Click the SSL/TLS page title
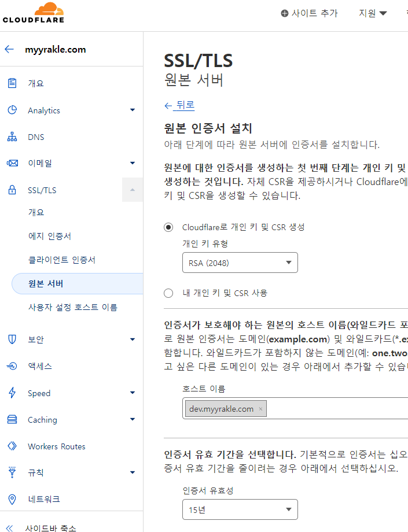The width and height of the screenshot is (408, 532). [199, 61]
